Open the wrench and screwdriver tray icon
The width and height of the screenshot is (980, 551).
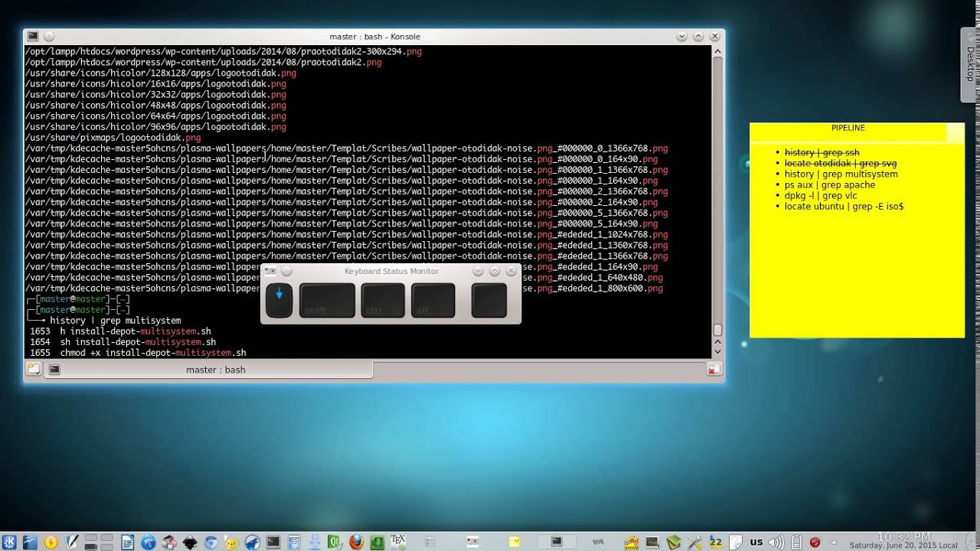pyautogui.click(x=694, y=542)
